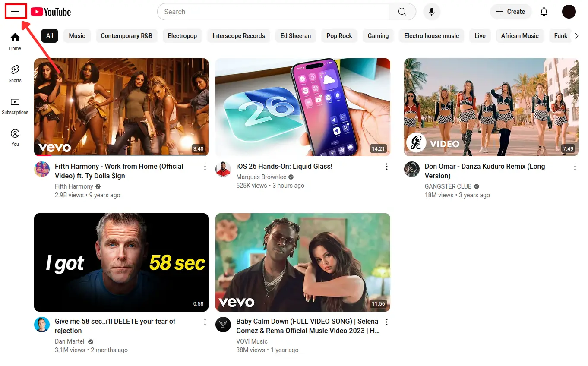Select the All filter chip
This screenshot has width=588, height=366.
click(x=50, y=36)
